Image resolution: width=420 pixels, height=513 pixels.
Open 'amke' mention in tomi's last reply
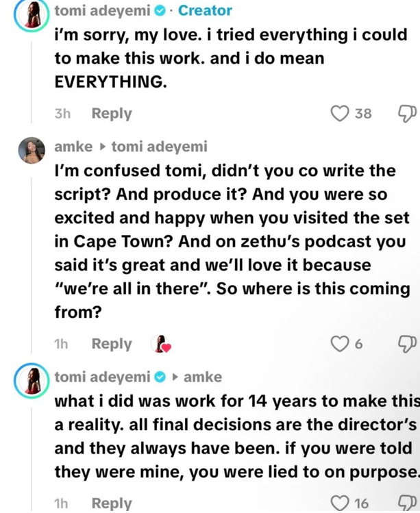tap(203, 377)
